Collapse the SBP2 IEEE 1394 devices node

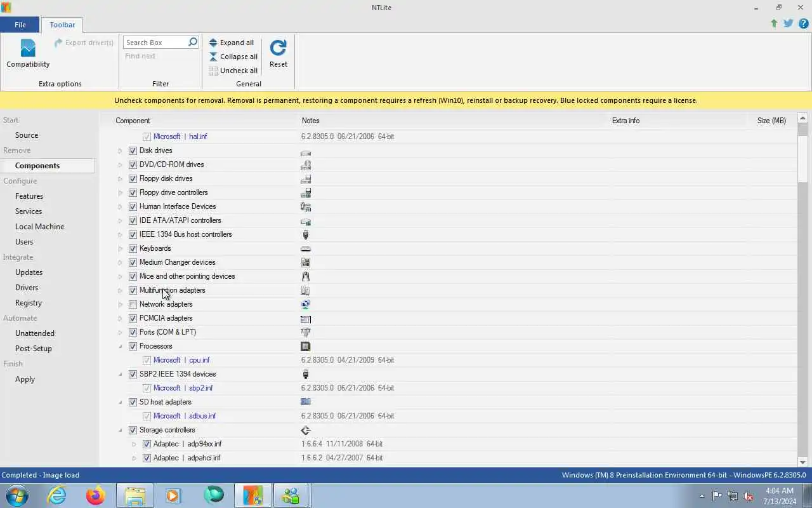click(120, 375)
